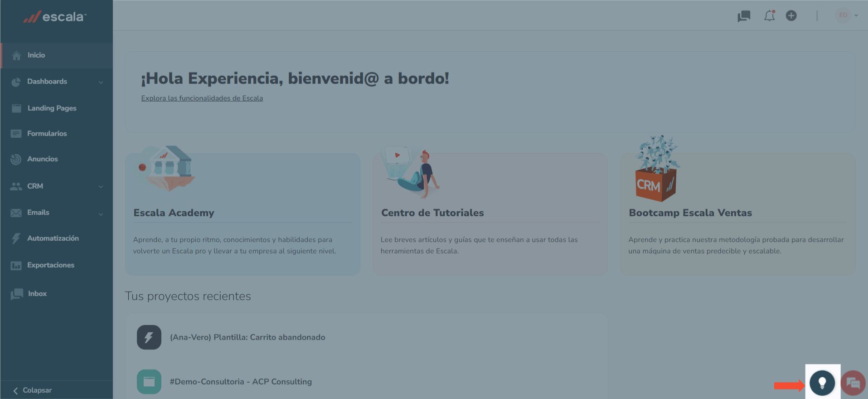Collapse the sidebar with Colapsar
This screenshot has width=868, height=399.
pos(32,390)
